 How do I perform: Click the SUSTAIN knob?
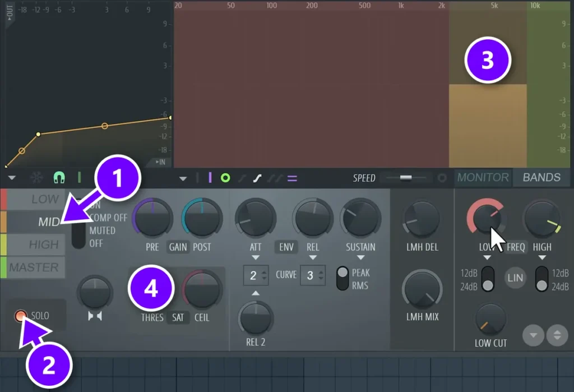point(360,218)
